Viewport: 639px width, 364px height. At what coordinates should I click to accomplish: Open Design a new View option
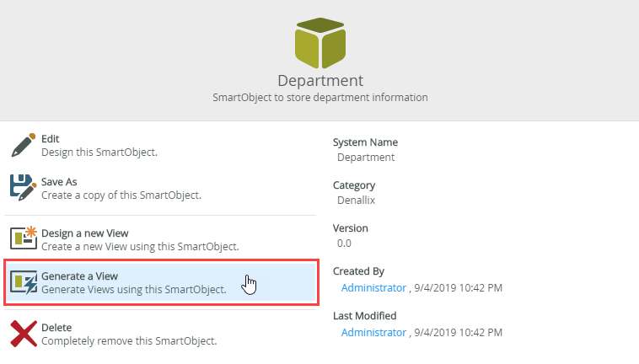tap(84, 233)
